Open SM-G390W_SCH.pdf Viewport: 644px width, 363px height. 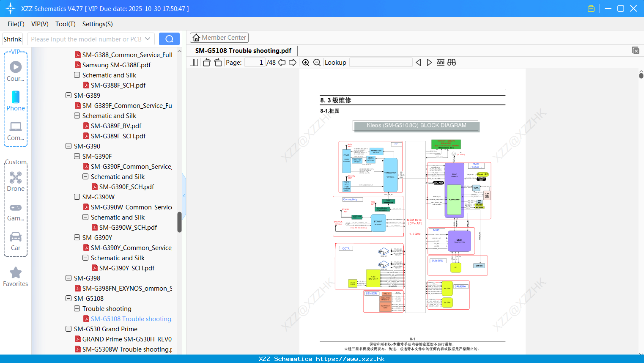[x=128, y=227]
